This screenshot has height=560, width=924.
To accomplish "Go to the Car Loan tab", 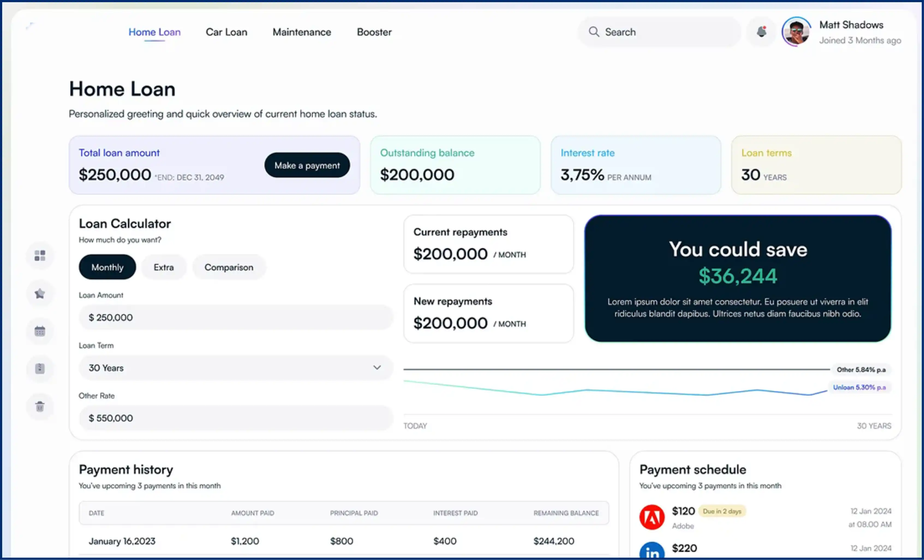I will (226, 32).
